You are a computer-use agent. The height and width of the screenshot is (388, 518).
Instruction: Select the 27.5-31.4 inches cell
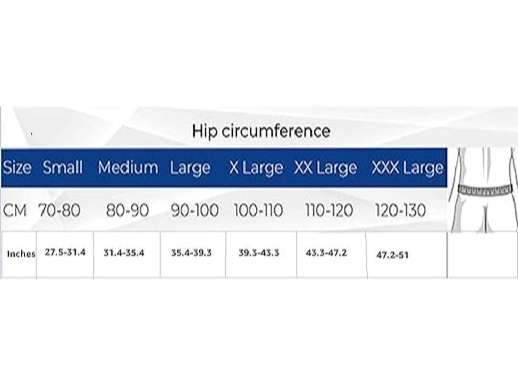pos(65,252)
